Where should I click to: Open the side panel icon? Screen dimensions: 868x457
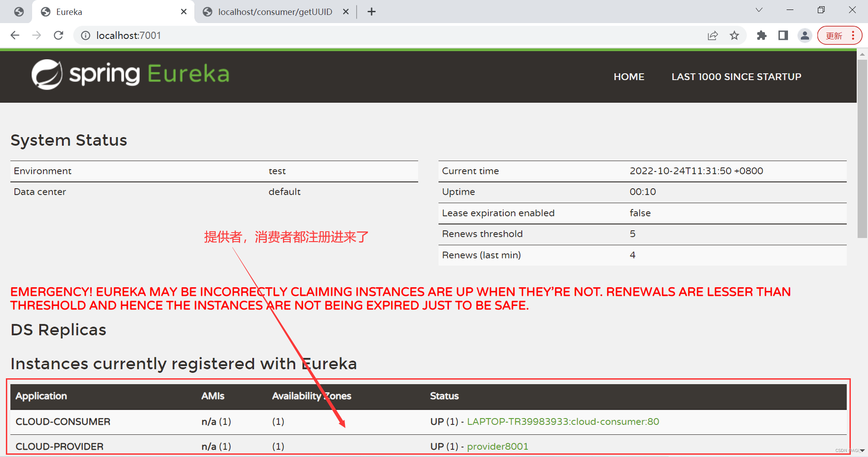click(783, 35)
